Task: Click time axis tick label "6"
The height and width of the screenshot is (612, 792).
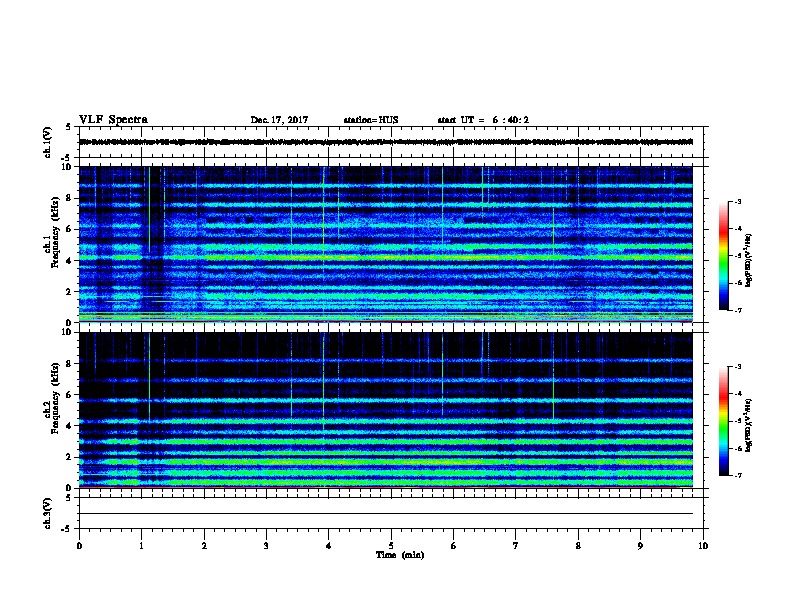Action: 454,546
